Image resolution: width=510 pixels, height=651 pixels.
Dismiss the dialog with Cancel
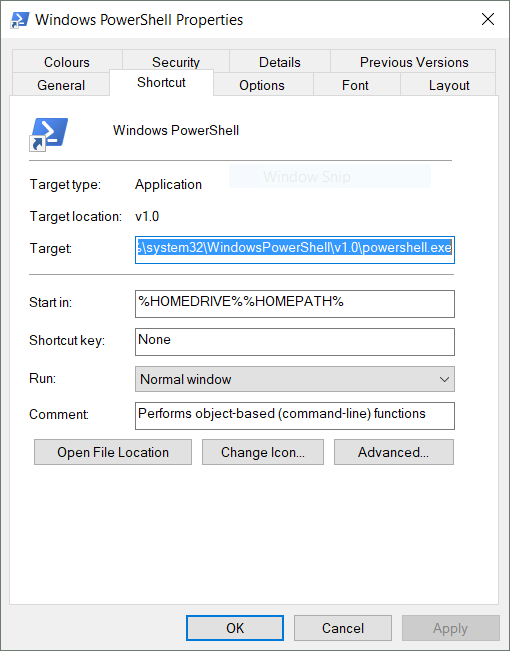(x=343, y=628)
